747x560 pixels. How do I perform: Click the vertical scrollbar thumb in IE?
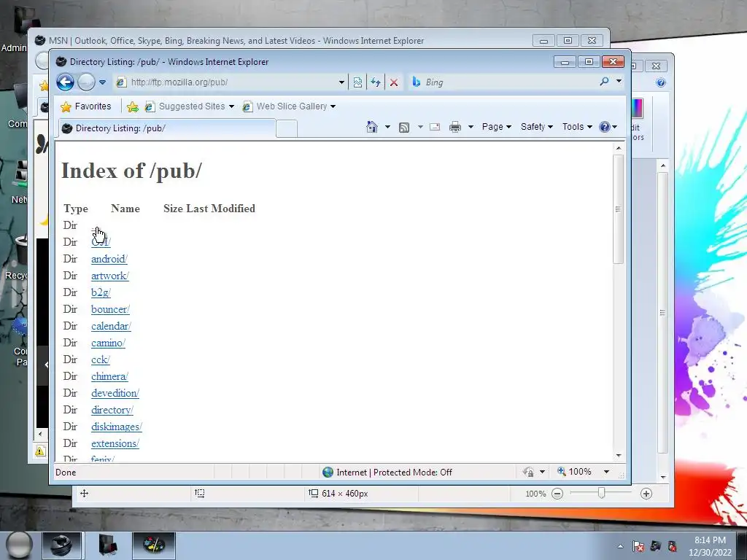[x=619, y=209]
